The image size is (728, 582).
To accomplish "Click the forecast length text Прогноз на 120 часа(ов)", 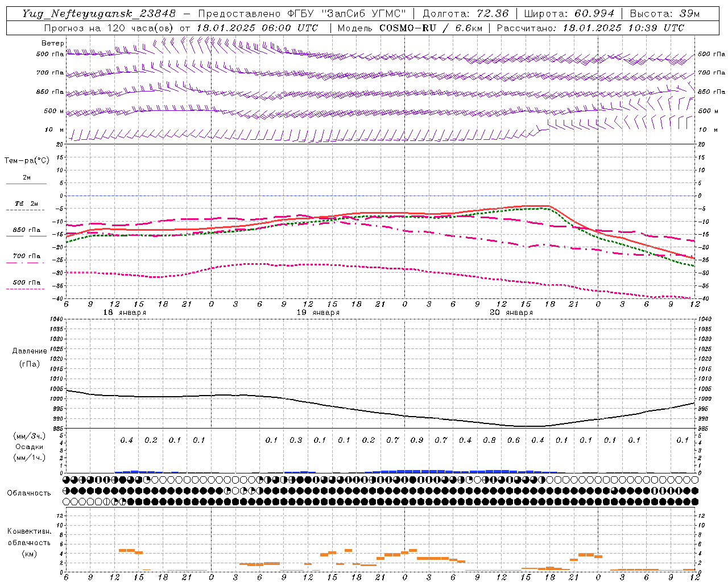I will [109, 28].
